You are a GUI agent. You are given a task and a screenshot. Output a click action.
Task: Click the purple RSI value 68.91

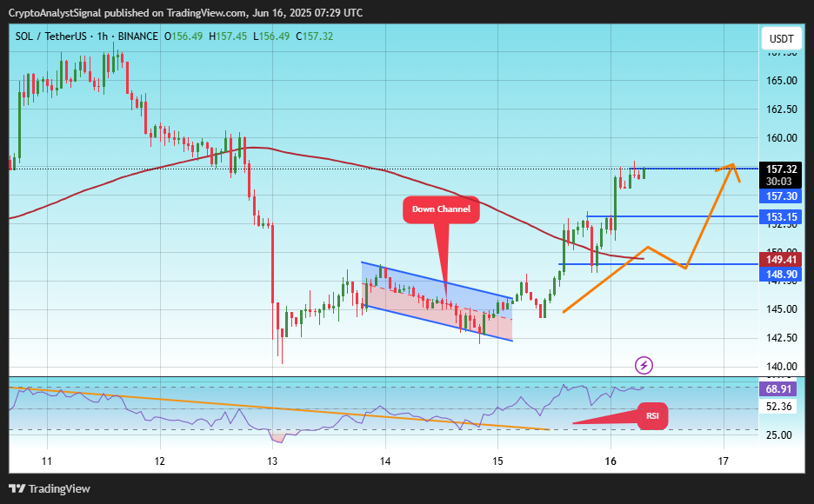[778, 389]
